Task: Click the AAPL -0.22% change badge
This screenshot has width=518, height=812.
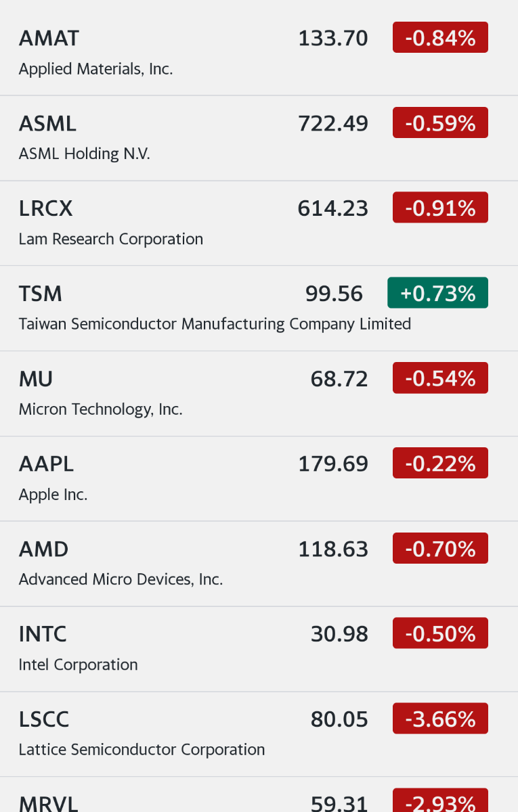Action: point(440,464)
